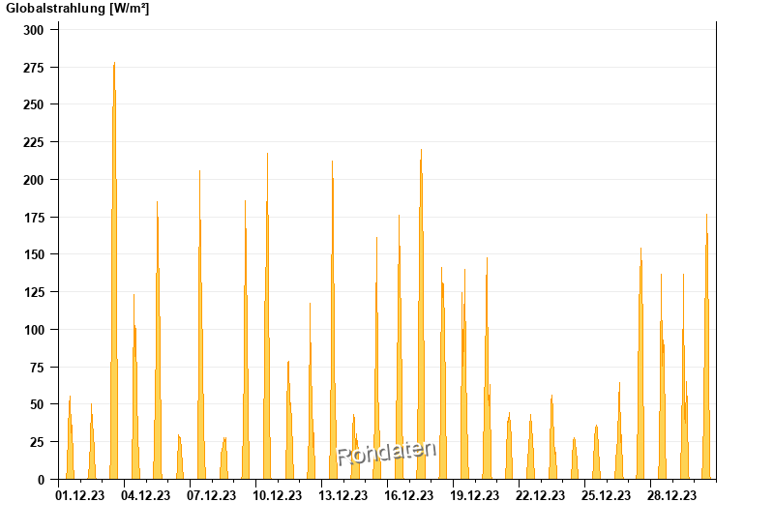774x532 pixels.
Task: Click the 07.12.23 date label
Action: tap(211, 495)
